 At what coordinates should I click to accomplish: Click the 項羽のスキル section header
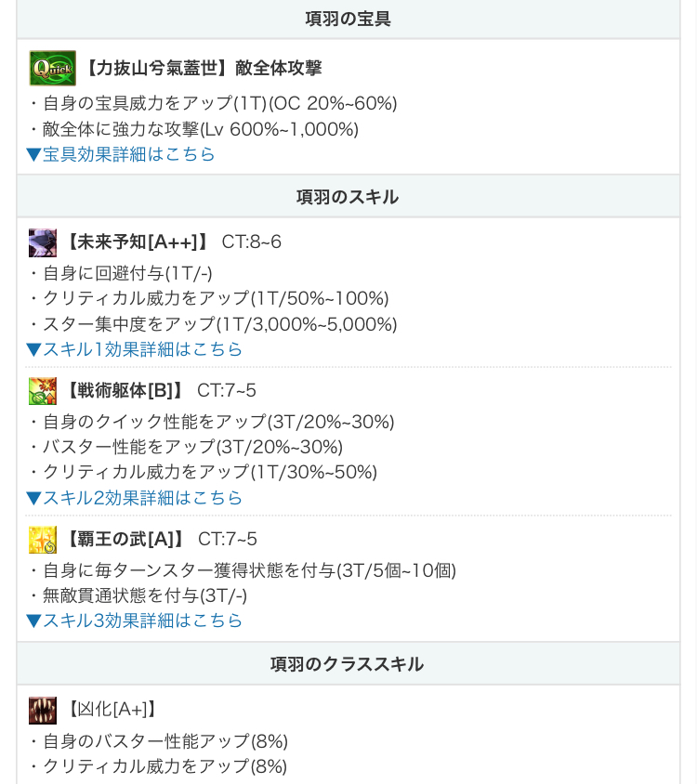coord(348,197)
